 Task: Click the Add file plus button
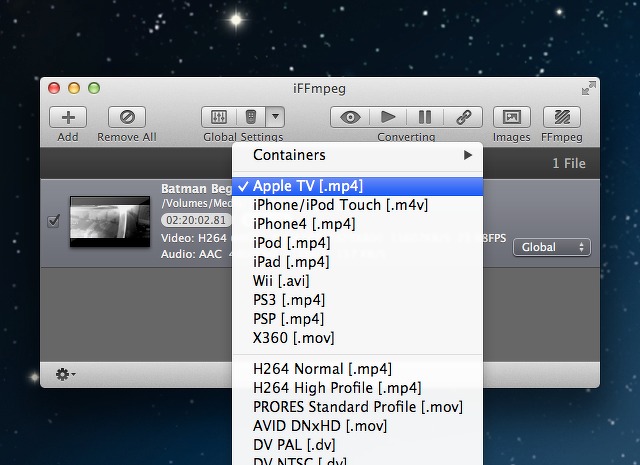click(68, 117)
